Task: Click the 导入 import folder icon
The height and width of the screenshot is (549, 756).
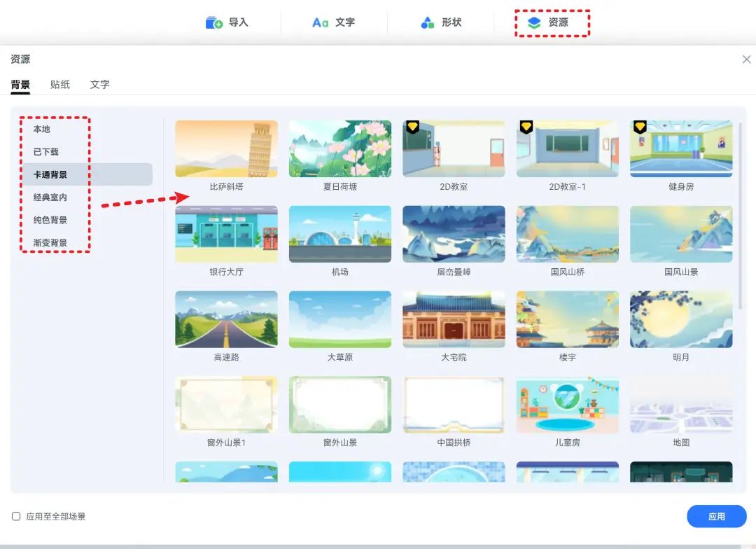Action: pyautogui.click(x=213, y=22)
